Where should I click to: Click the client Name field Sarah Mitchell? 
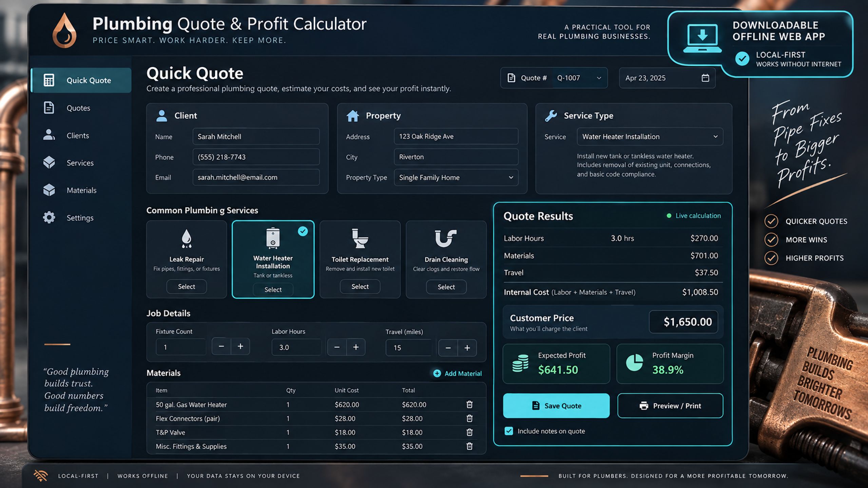coord(256,137)
